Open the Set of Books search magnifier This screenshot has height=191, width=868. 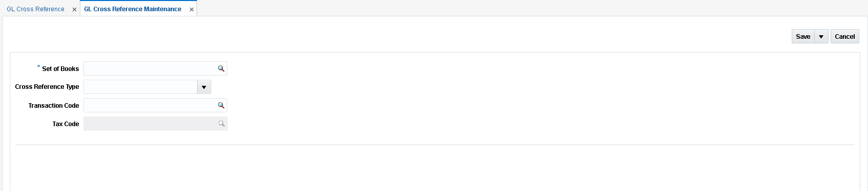click(x=221, y=68)
